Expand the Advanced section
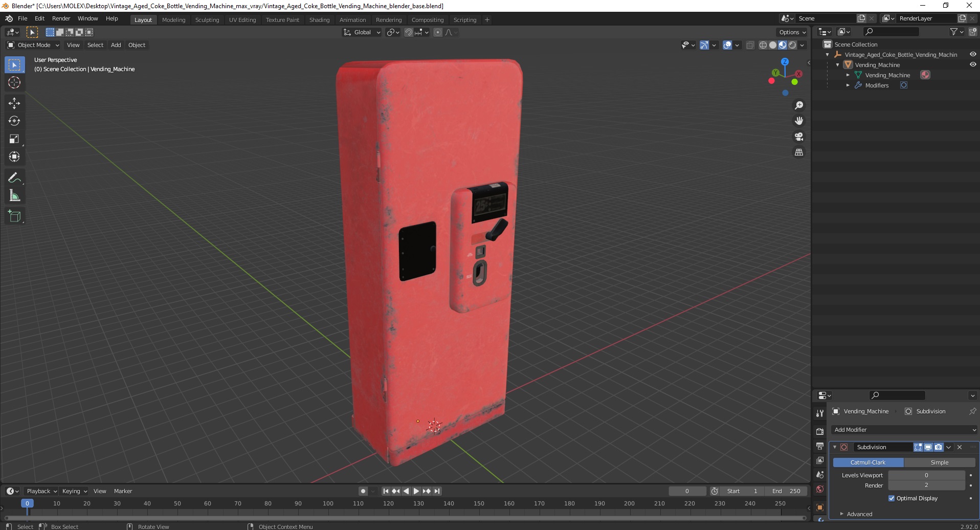The image size is (980, 530). [859, 514]
